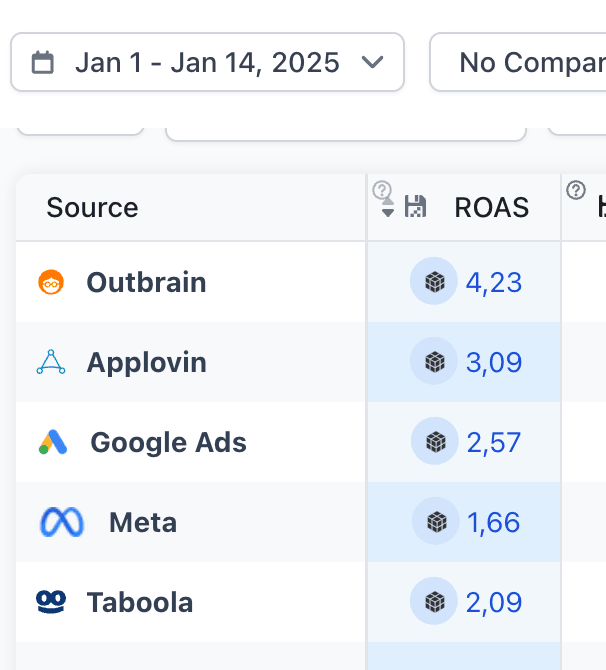Select the Outbrain source row name
The height and width of the screenshot is (670, 606).
coord(146,282)
